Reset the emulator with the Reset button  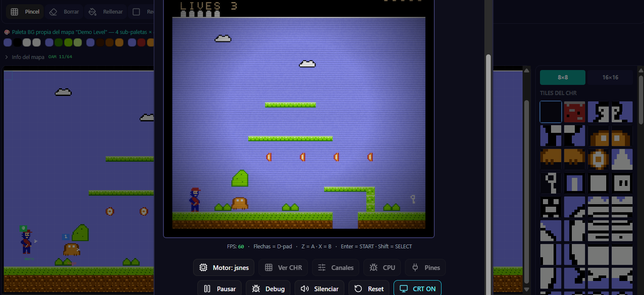click(369, 288)
